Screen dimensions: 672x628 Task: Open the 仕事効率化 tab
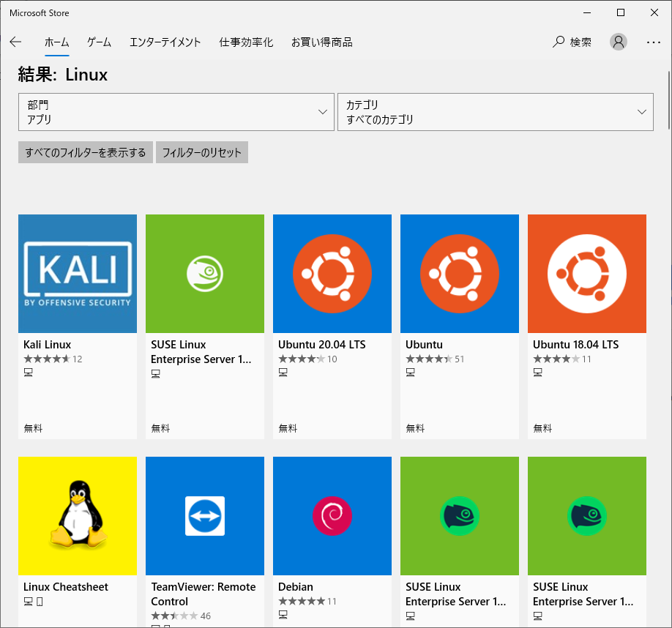246,42
